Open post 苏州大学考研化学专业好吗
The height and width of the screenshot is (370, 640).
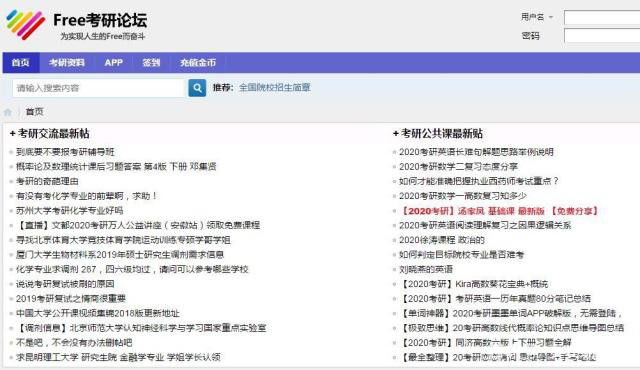[x=69, y=210]
